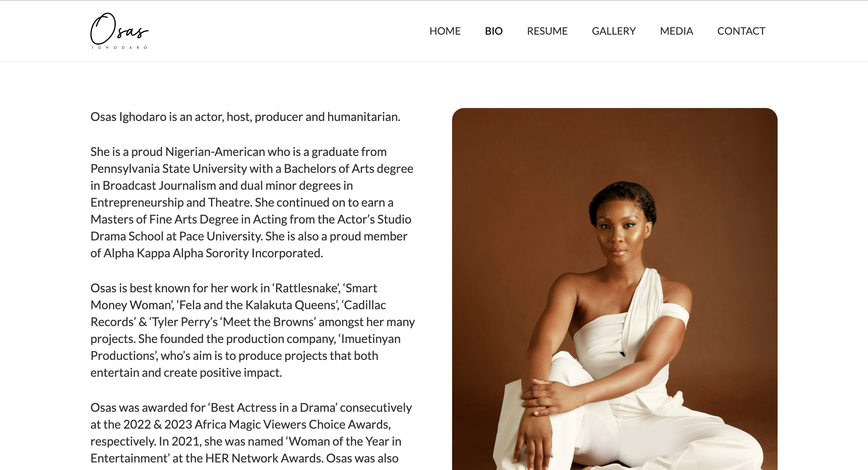The width and height of the screenshot is (868, 470).
Task: Click the 'Imuetinyan Productions' company name
Action: 245,347
